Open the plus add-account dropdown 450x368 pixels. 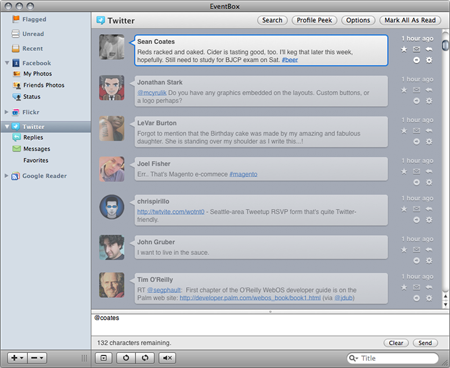[17, 358]
